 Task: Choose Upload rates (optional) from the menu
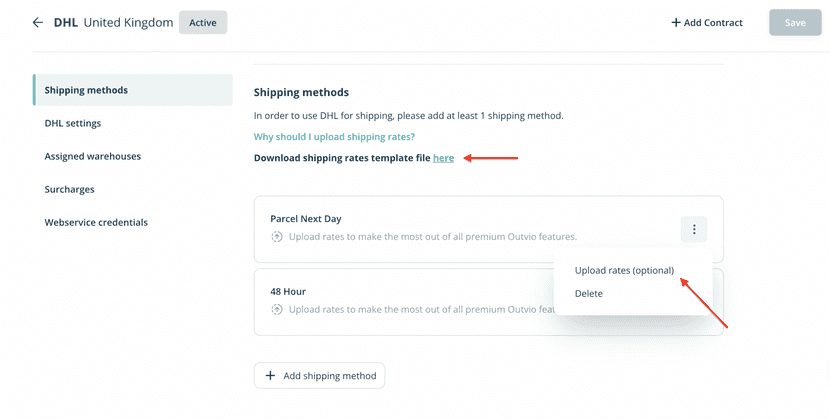(x=624, y=270)
